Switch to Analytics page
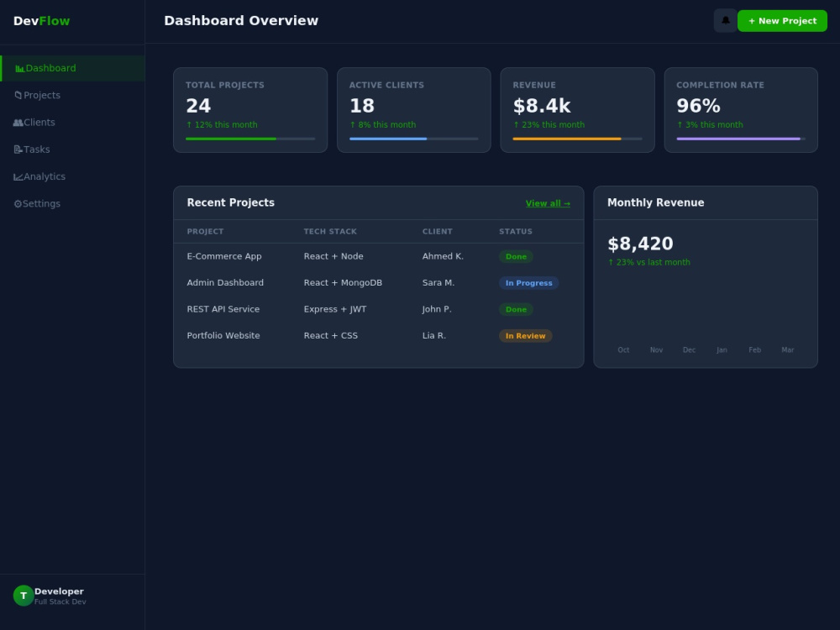This screenshot has height=630, width=840. [73, 176]
